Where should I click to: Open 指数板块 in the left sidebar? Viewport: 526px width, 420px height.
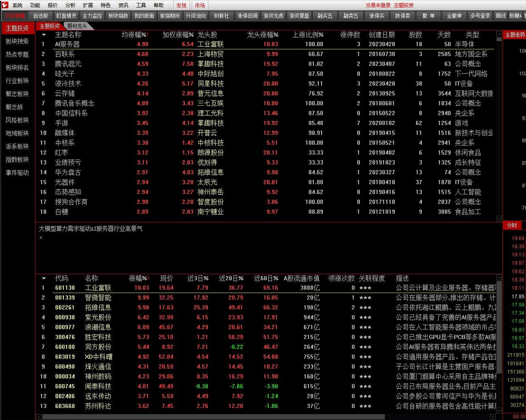pos(17,159)
